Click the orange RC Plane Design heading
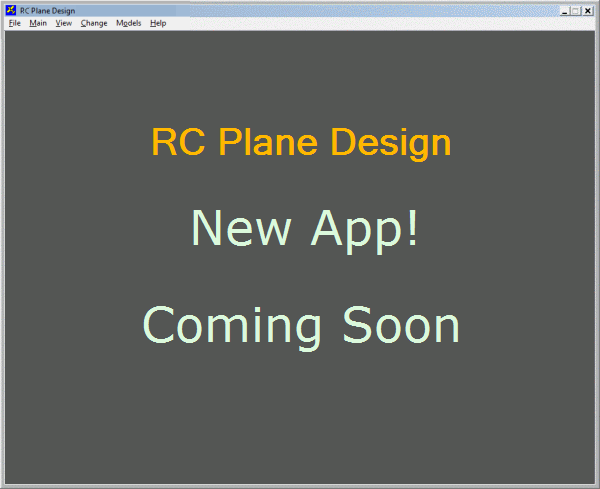 (x=301, y=143)
